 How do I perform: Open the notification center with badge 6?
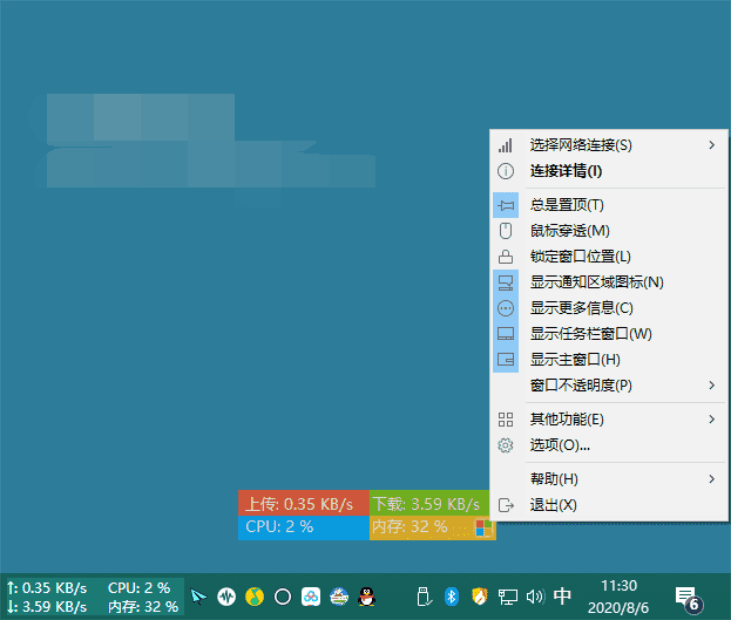pyautogui.click(x=689, y=599)
